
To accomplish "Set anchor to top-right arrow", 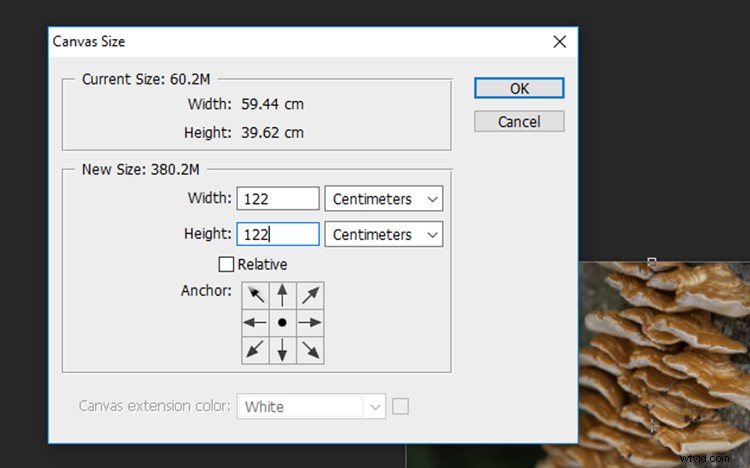I will 310,295.
